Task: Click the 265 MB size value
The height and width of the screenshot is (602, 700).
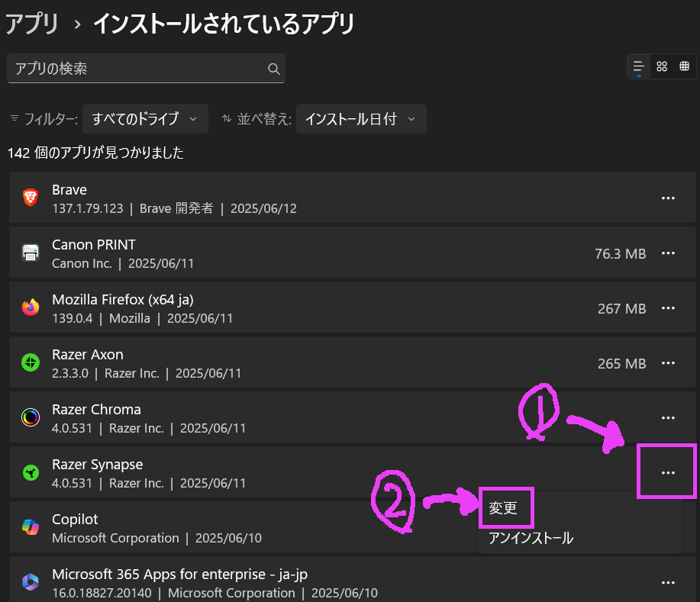Action: tap(622, 363)
